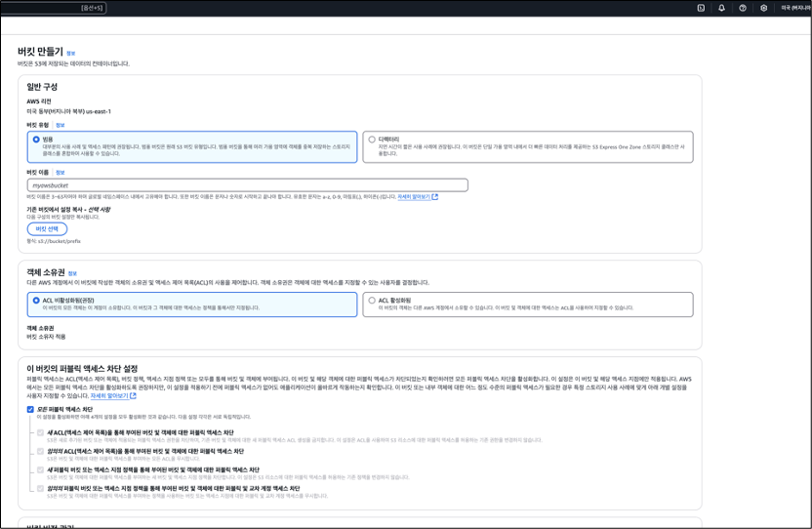
Task: Toggle 새 퍼블릭 버킷 또는 액세스 지점 정책 checkbox
Action: tap(40, 469)
